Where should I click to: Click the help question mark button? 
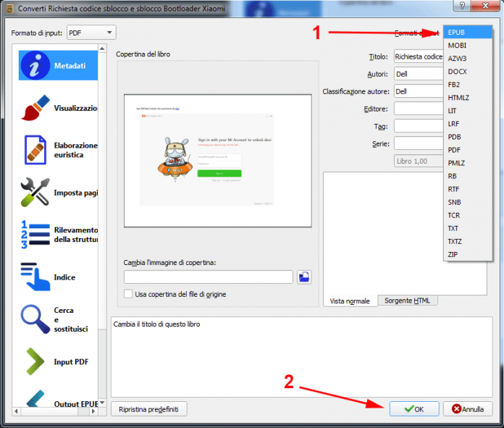462,6
